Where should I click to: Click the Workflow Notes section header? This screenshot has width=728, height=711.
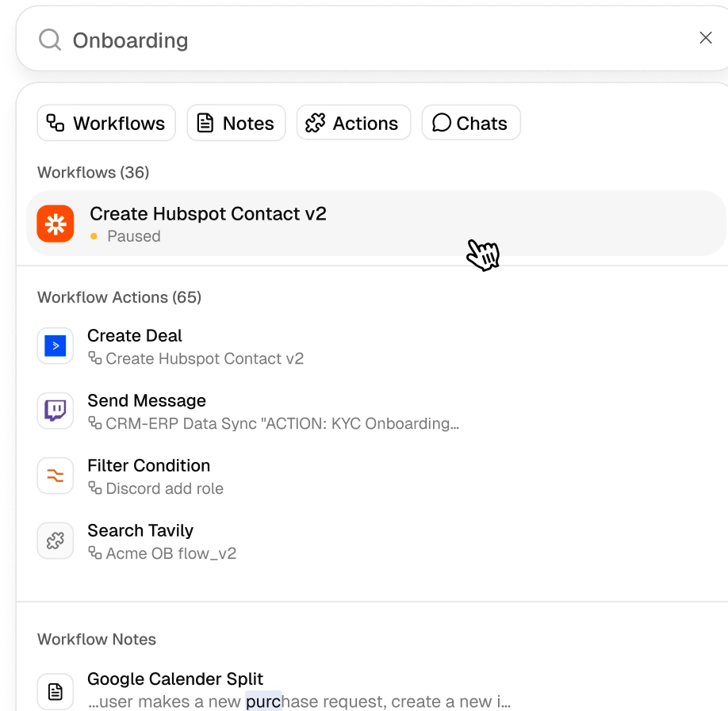click(x=97, y=640)
